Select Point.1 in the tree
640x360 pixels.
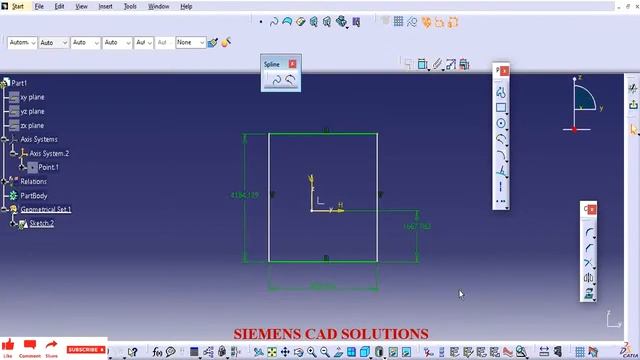pos(49,167)
